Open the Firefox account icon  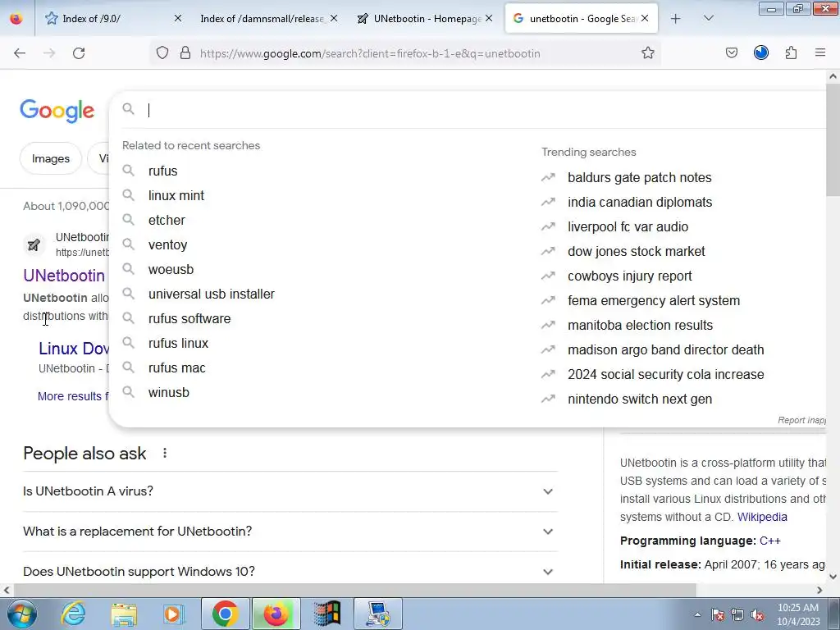pyautogui.click(x=761, y=52)
